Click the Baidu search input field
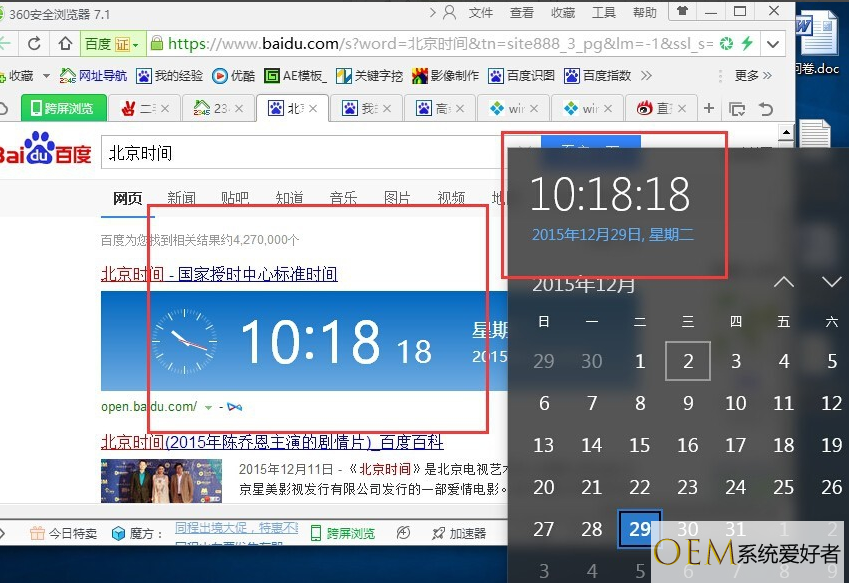This screenshot has width=849, height=583. click(300, 153)
